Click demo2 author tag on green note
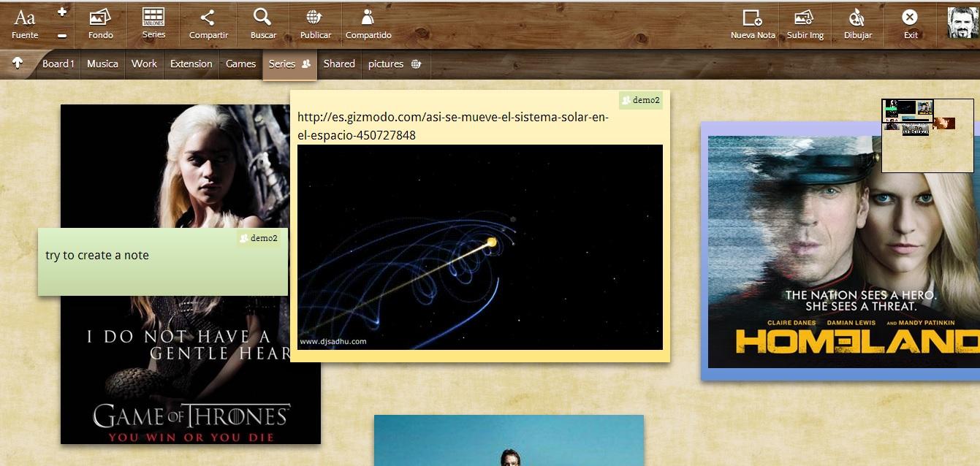Screen dimensions: 980x466 point(259,238)
